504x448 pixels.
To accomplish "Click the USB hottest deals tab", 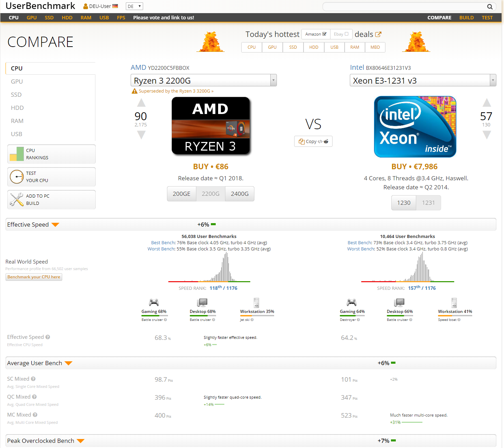I will coord(334,47).
